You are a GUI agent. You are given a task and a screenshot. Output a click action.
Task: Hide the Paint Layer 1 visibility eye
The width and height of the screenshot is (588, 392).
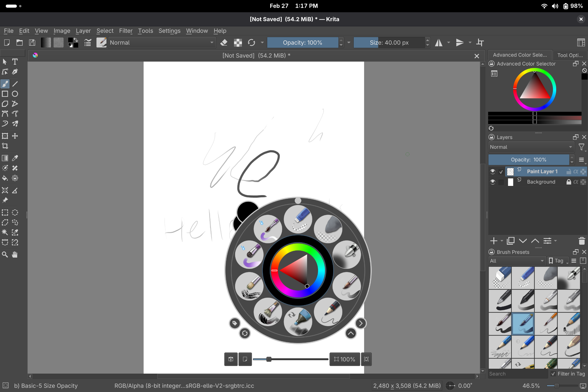[492, 171]
